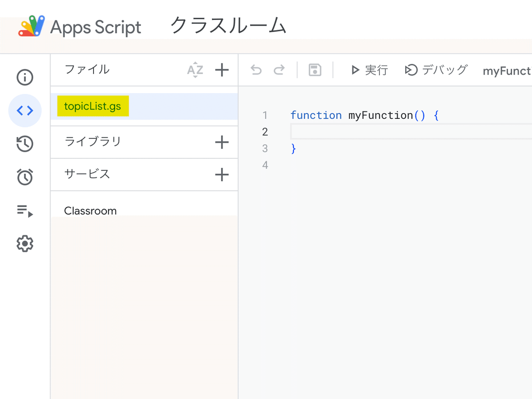Sort files alphabetically with AZ icon
532x399 pixels.
[x=195, y=70]
